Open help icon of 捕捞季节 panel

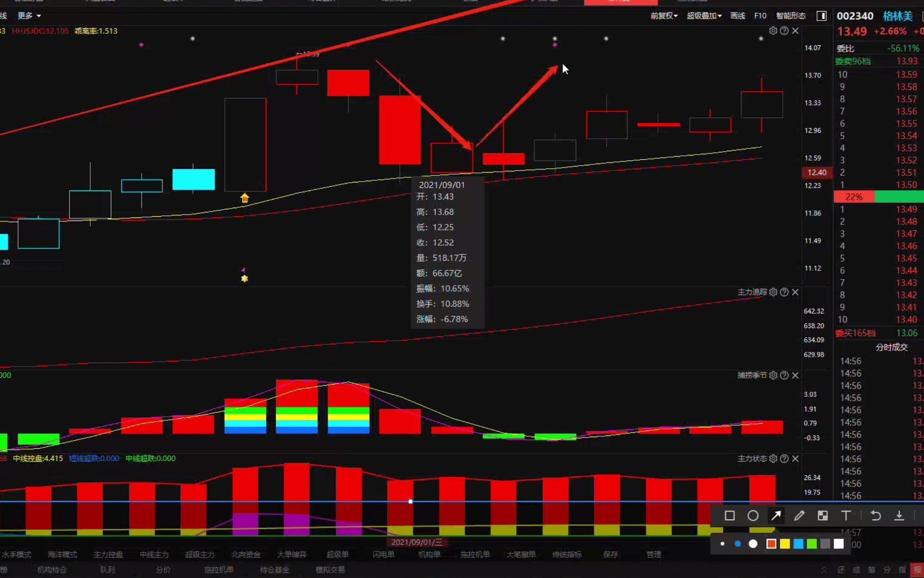(784, 375)
